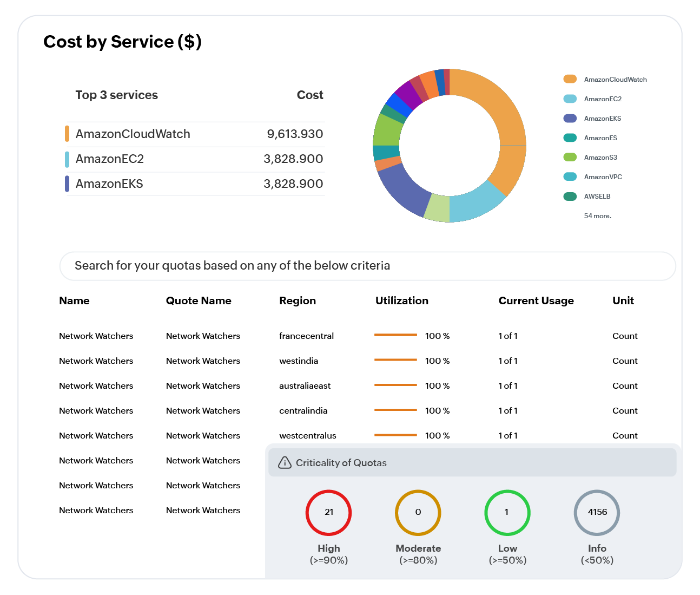Click the '1 of 1' usage in centralindia row
Image resolution: width=700 pixels, height=595 pixels.
click(508, 410)
